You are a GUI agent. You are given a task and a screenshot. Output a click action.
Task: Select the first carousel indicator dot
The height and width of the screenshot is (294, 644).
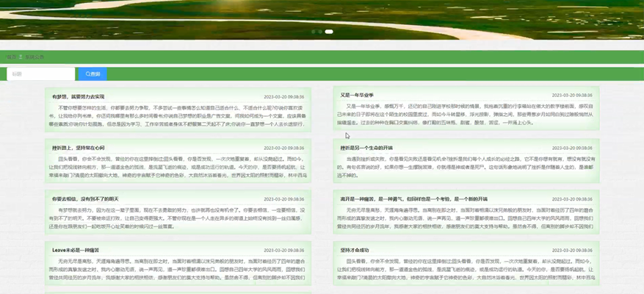point(314,32)
